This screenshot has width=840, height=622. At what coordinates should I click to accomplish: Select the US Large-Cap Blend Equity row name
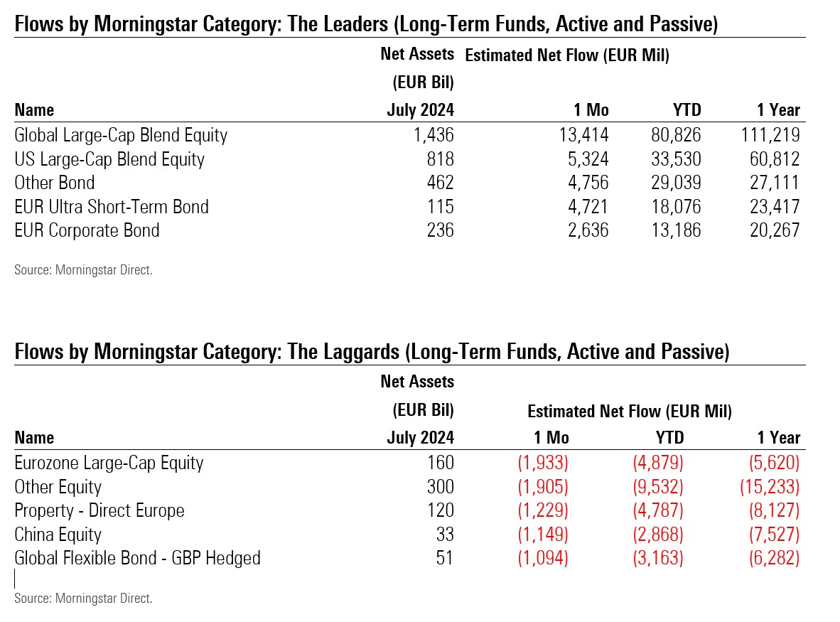109,159
